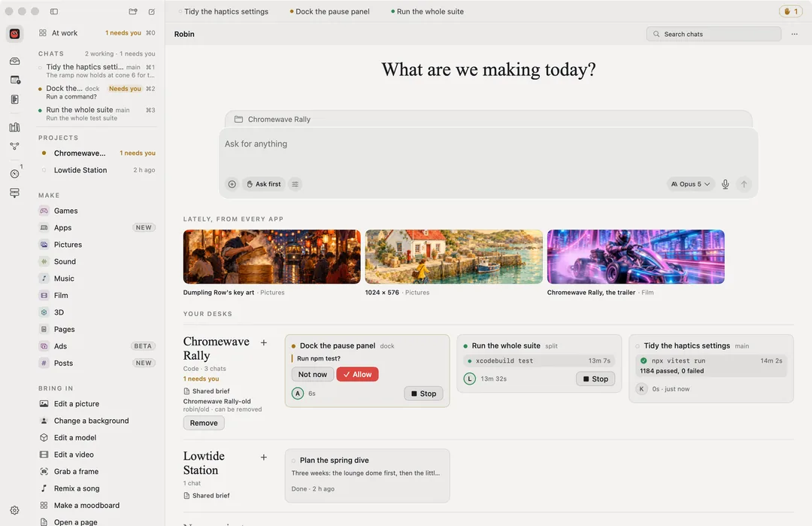
Task: Open the compass icon with badge 1
Action: pyautogui.click(x=14, y=174)
